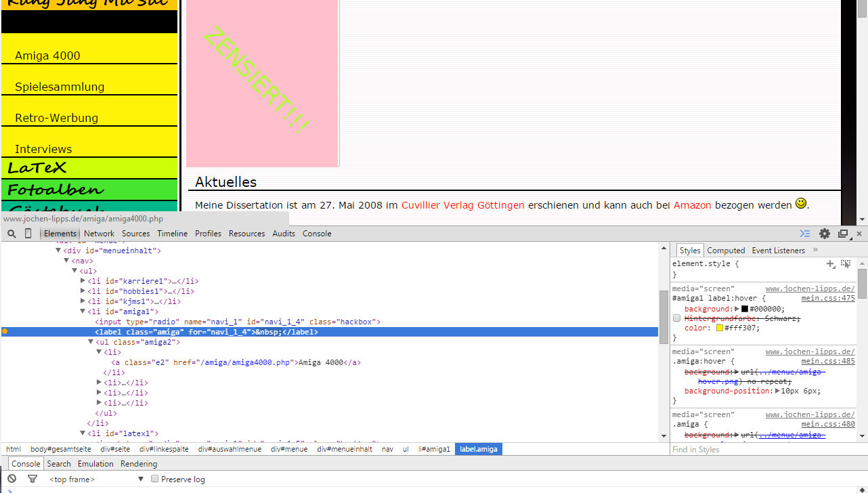Open the Cuvillier Verlag Göttingen link
The image size is (868, 493).
462,205
